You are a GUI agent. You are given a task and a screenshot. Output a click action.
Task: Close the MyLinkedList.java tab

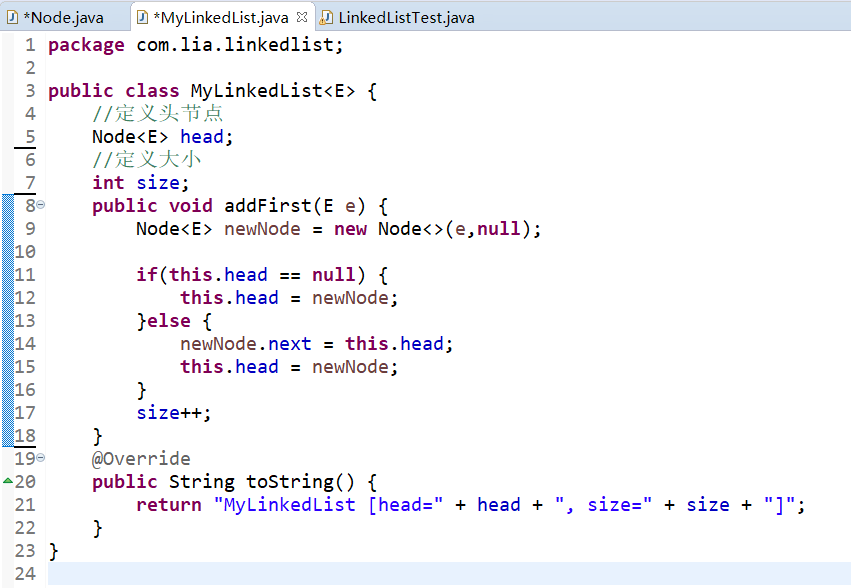pos(302,17)
